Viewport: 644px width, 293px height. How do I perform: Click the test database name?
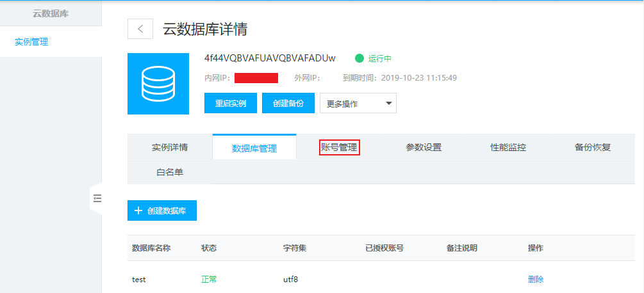[x=139, y=280]
